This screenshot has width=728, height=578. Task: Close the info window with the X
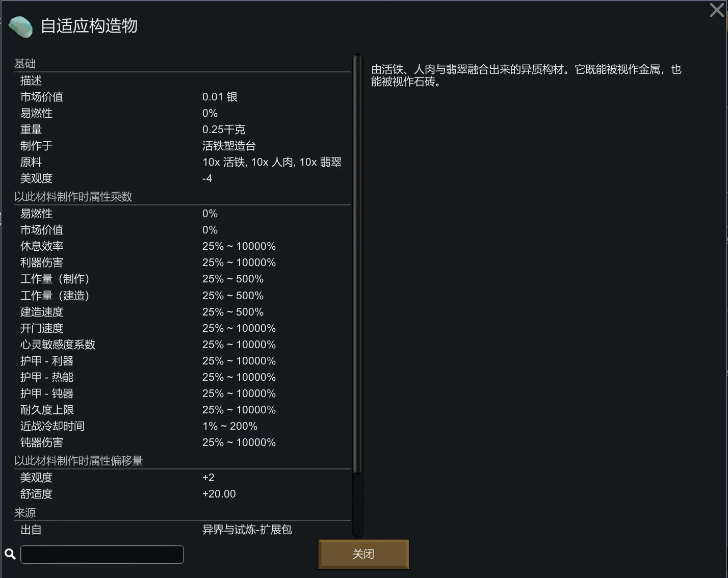point(716,10)
